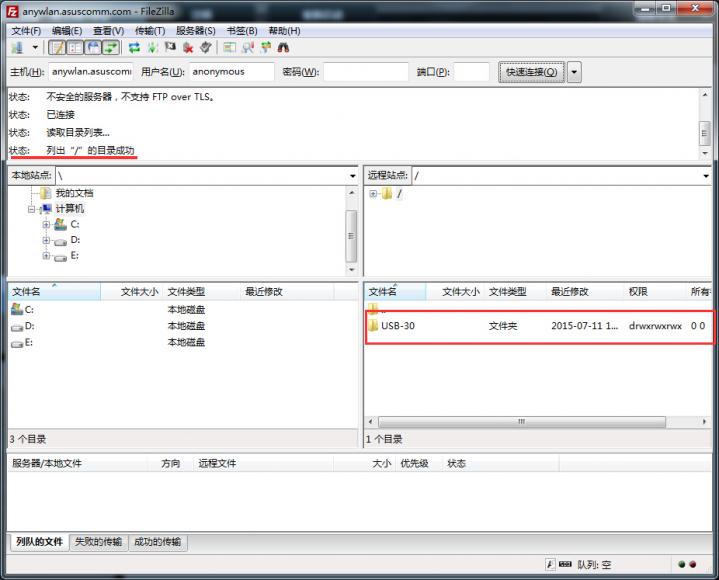The width and height of the screenshot is (719, 580).
Task: Click the FileZilla title bar logo icon
Action: [12, 11]
